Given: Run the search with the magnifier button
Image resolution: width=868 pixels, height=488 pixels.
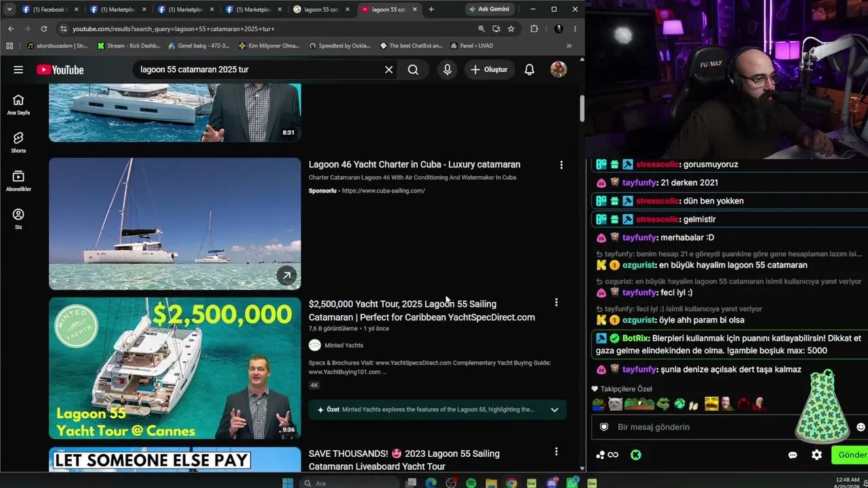Looking at the screenshot, I should (x=413, y=70).
